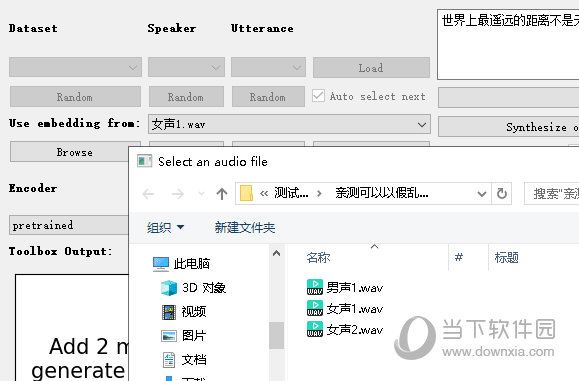Open the Speaker dropdown

(x=186, y=67)
